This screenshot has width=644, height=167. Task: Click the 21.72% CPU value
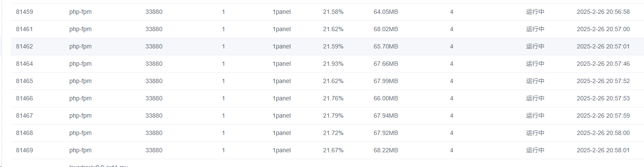coord(333,133)
